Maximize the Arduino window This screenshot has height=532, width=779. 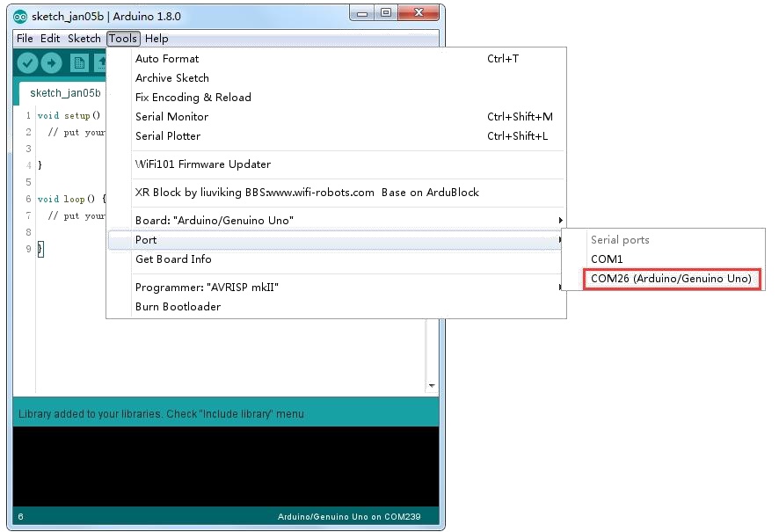(385, 13)
